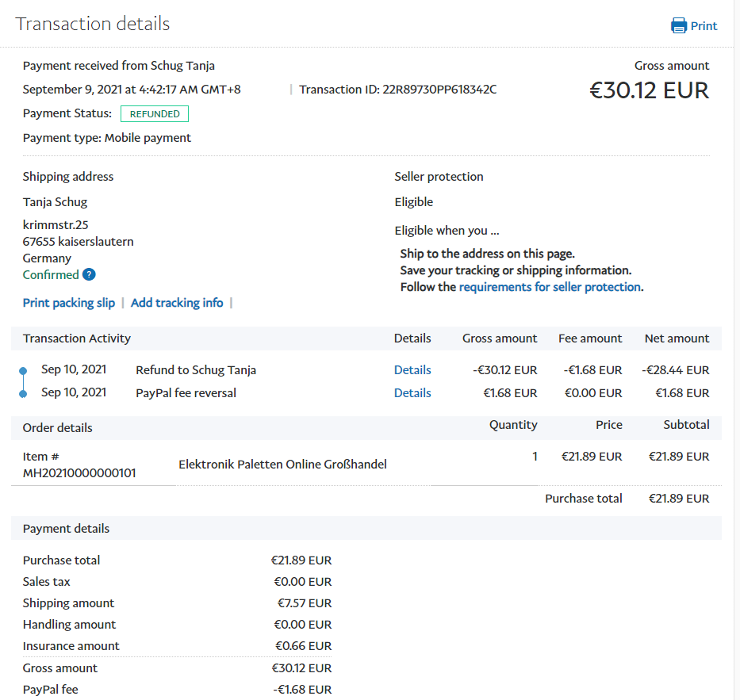Click timeline dot for fee reversal entry
Image resolution: width=740 pixels, height=700 pixels.
[x=23, y=393]
